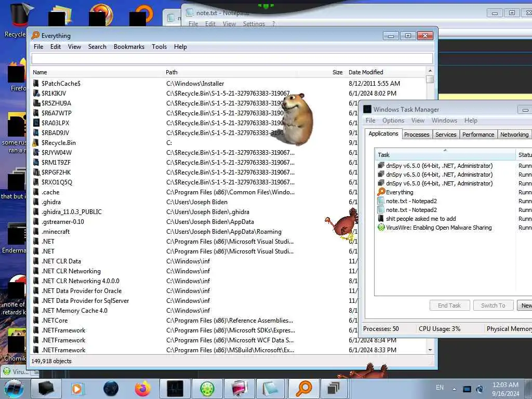Switch to the Networking tab in Task Manager
The image size is (532, 399).
click(514, 135)
